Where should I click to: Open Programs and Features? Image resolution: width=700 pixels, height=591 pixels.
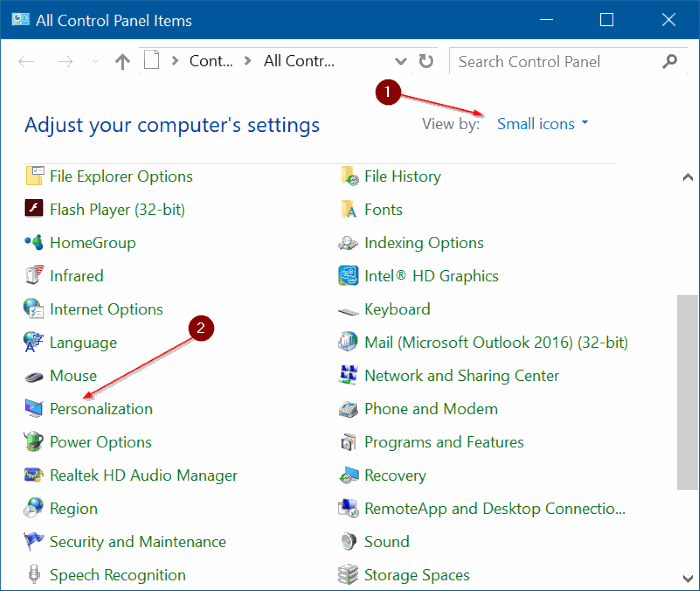click(x=443, y=442)
